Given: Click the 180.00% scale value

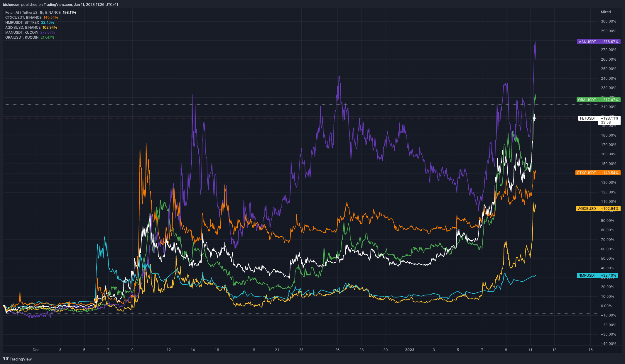Looking at the screenshot, I should coord(609,135).
